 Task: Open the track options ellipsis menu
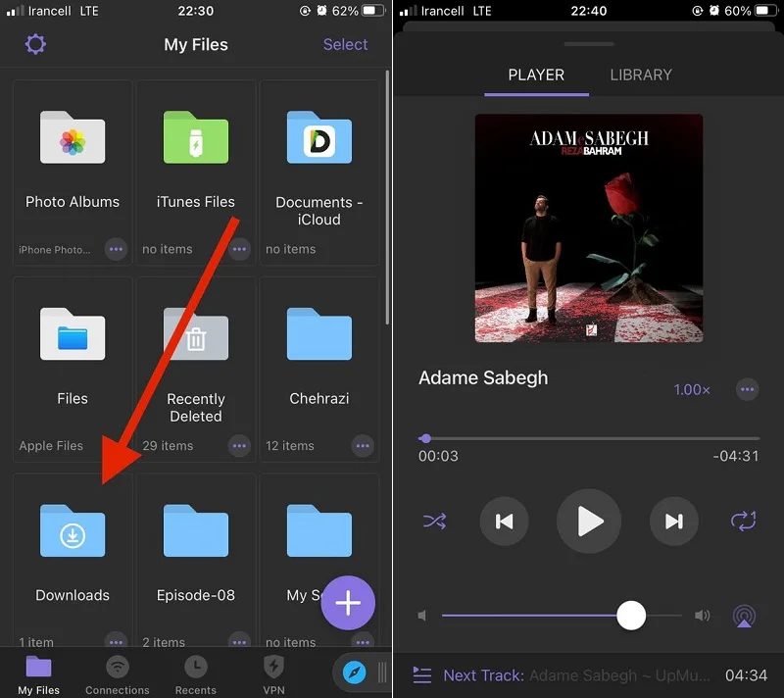tap(747, 389)
